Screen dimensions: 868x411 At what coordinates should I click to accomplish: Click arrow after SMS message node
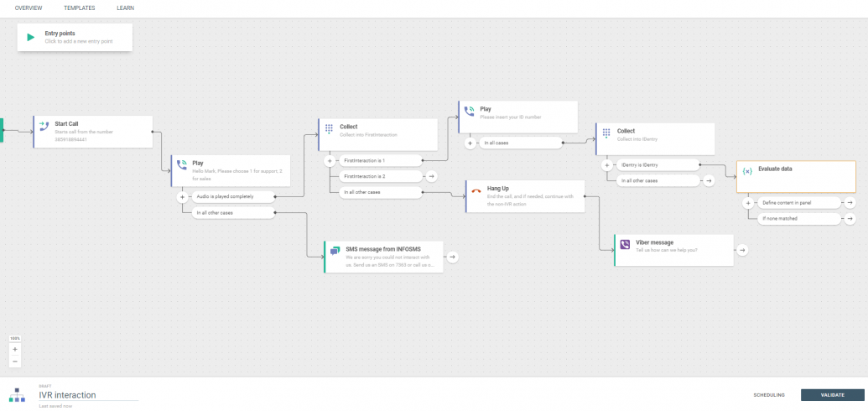click(x=452, y=257)
